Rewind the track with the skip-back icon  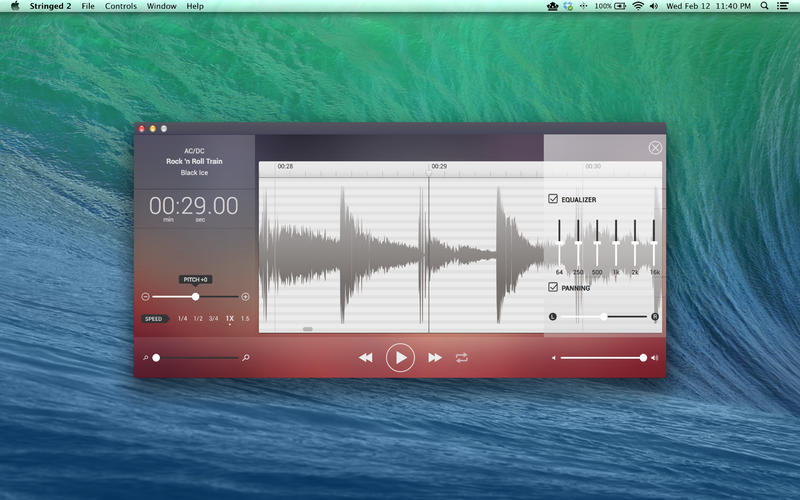click(x=365, y=358)
